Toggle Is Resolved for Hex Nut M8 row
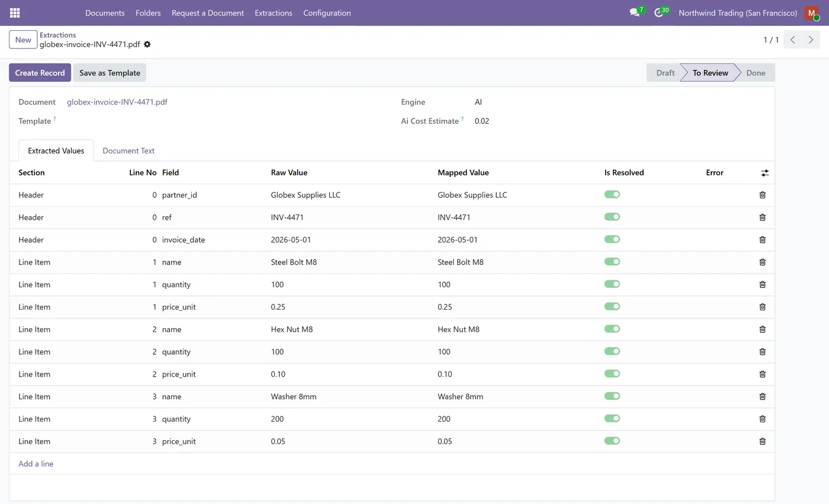Image resolution: width=829 pixels, height=504 pixels. 612,329
